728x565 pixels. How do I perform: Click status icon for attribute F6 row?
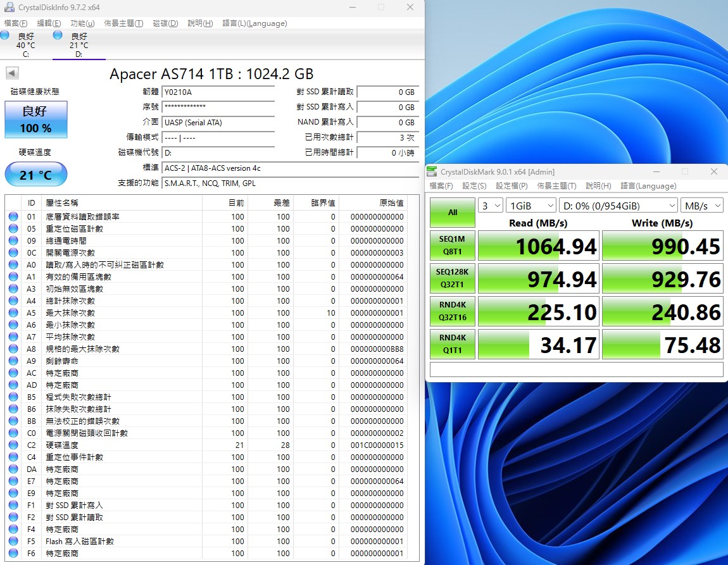13,554
